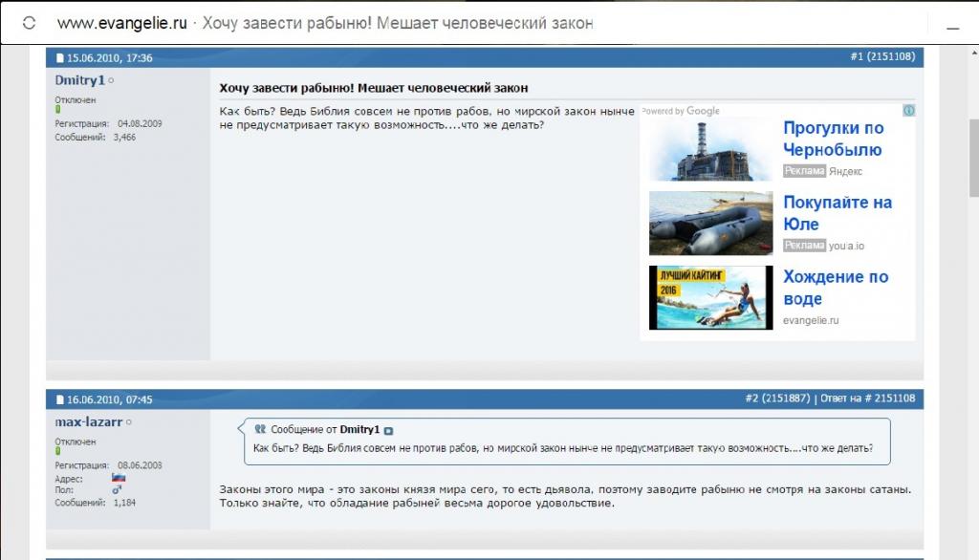Image resolution: width=979 pixels, height=560 pixels.
Task: Click the post title 'Хочу завести рабыню!'
Action: tap(374, 88)
